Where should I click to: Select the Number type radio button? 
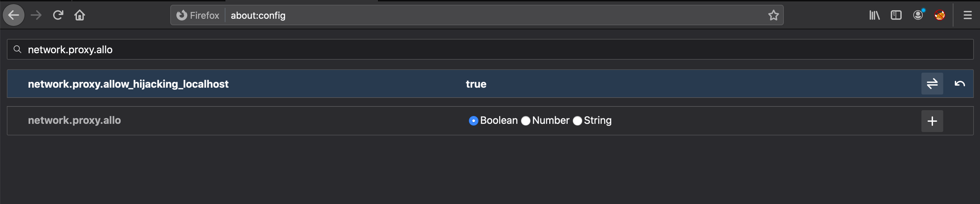(525, 121)
